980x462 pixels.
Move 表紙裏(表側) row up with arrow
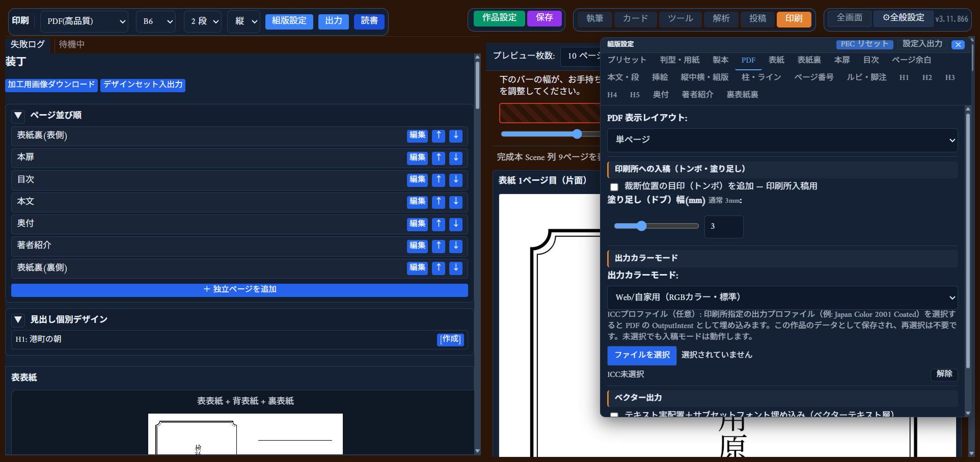[439, 136]
